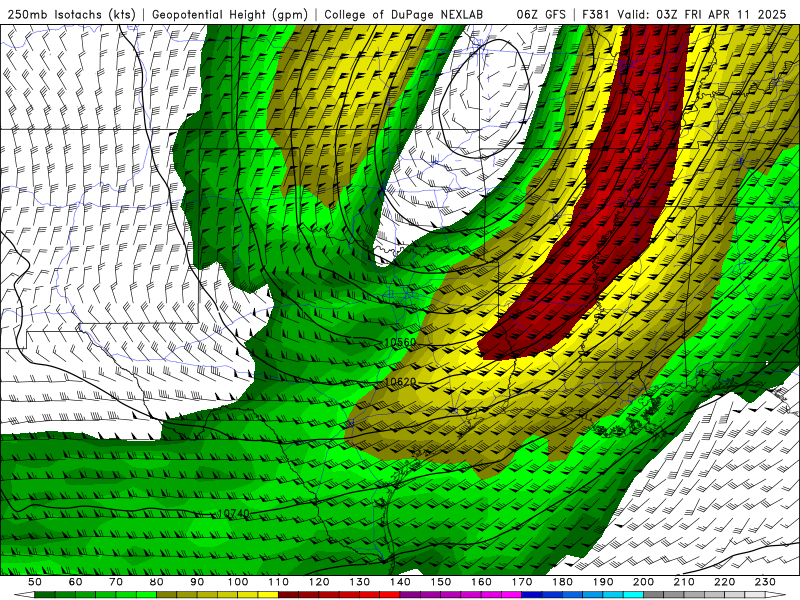This screenshot has height=600, width=800.
Task: Click the 50 value on the color scale
Action: pyautogui.click(x=35, y=582)
